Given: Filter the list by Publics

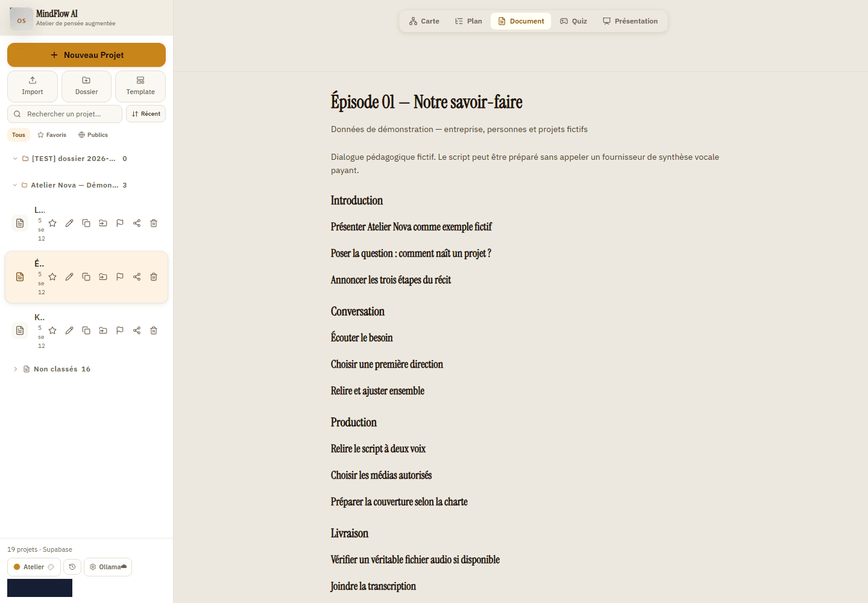Looking at the screenshot, I should (93, 135).
